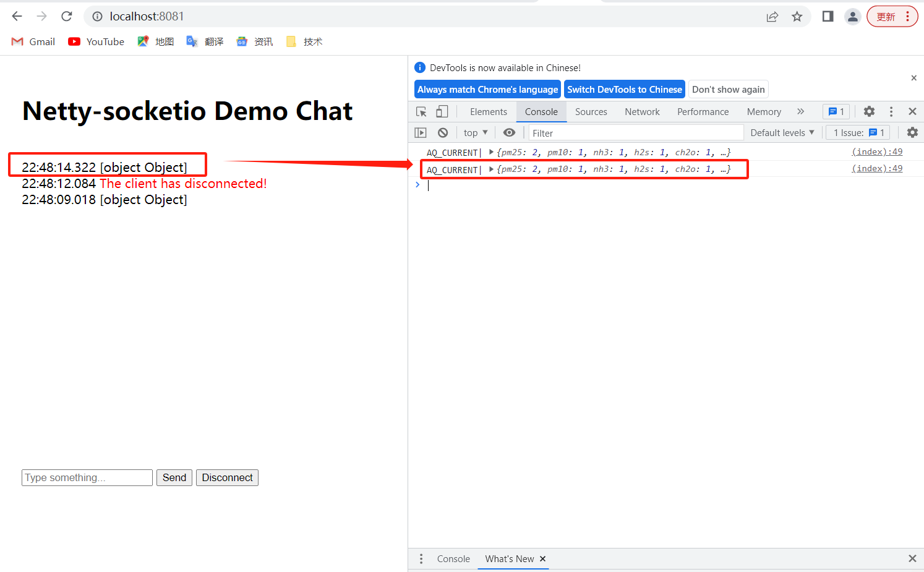This screenshot has width=924, height=572.
Task: Open console settings gear
Action: (912, 132)
